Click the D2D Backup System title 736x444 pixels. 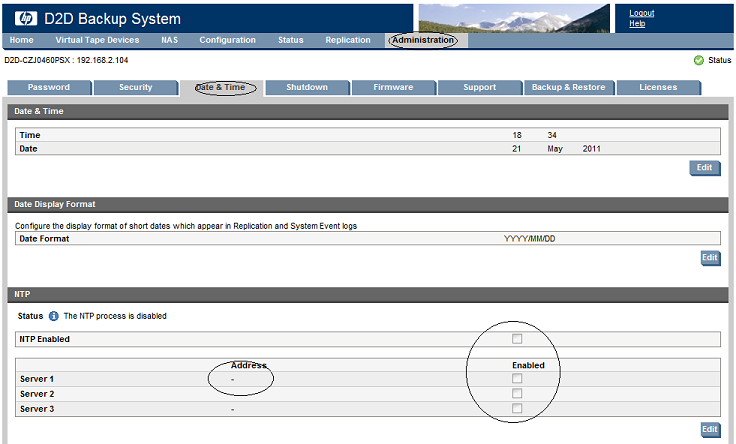[112, 19]
